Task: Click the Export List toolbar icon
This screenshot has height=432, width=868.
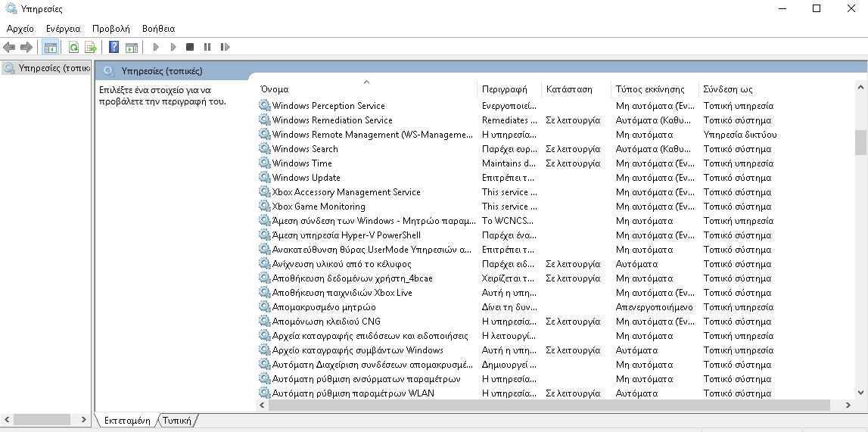Action: 90,48
